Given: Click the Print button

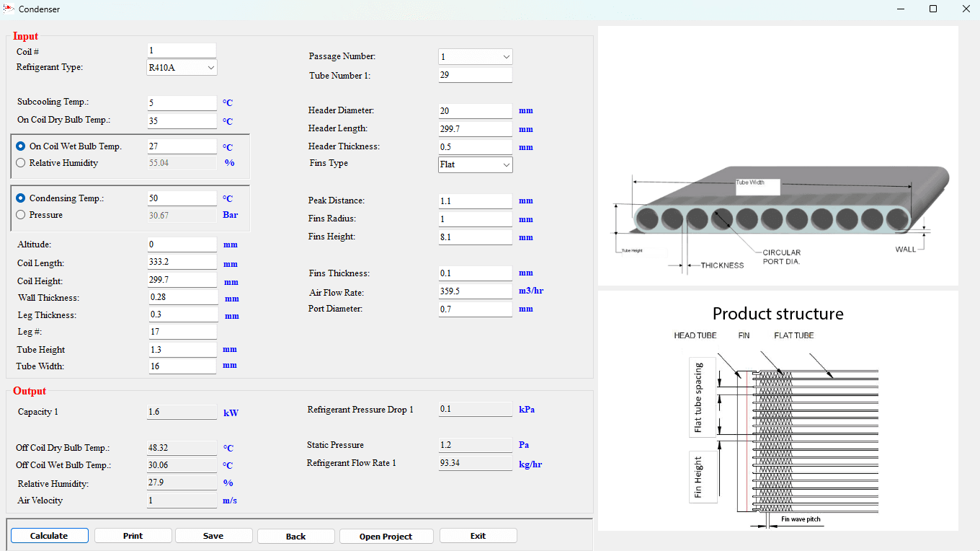Looking at the screenshot, I should (x=133, y=536).
